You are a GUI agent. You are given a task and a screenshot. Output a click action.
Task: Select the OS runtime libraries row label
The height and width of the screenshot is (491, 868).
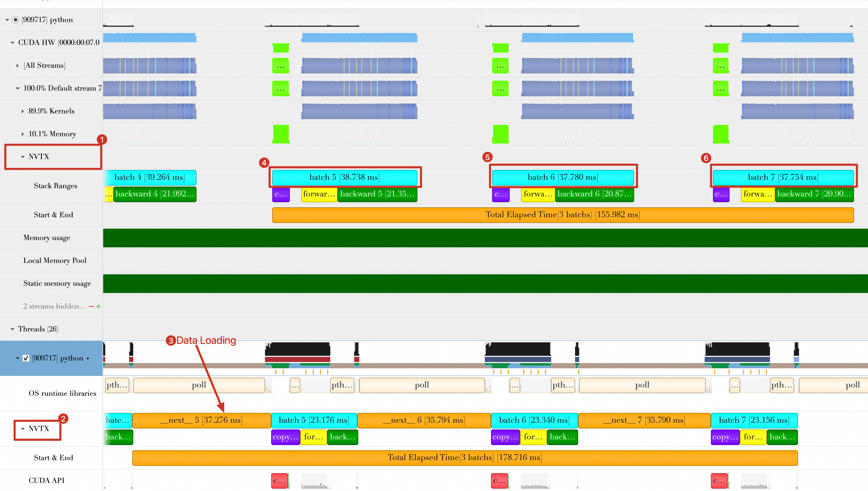coord(62,393)
